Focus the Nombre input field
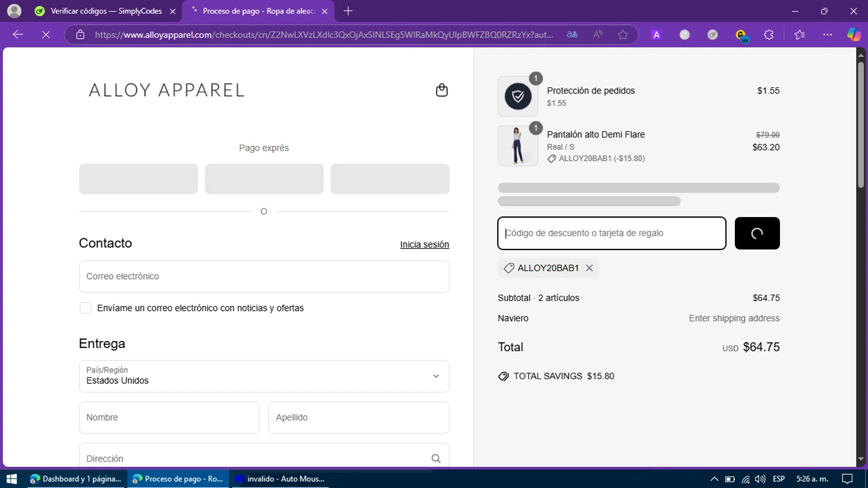 coord(169,417)
